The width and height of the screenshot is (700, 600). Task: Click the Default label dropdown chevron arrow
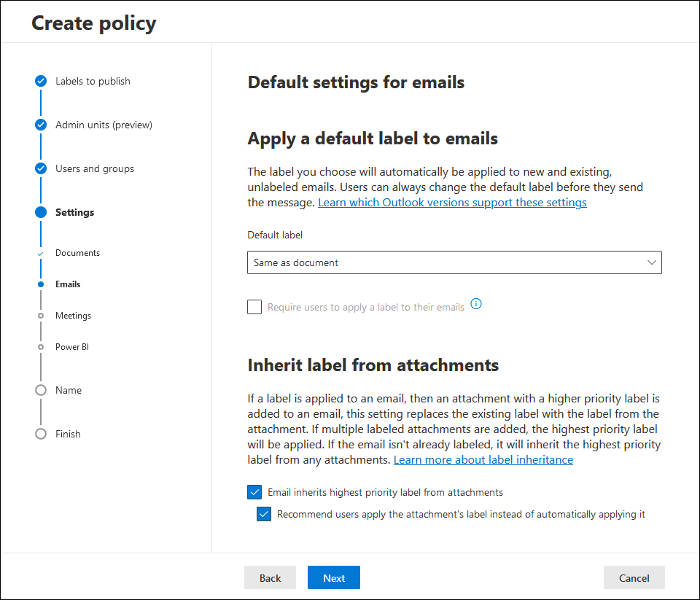click(652, 262)
